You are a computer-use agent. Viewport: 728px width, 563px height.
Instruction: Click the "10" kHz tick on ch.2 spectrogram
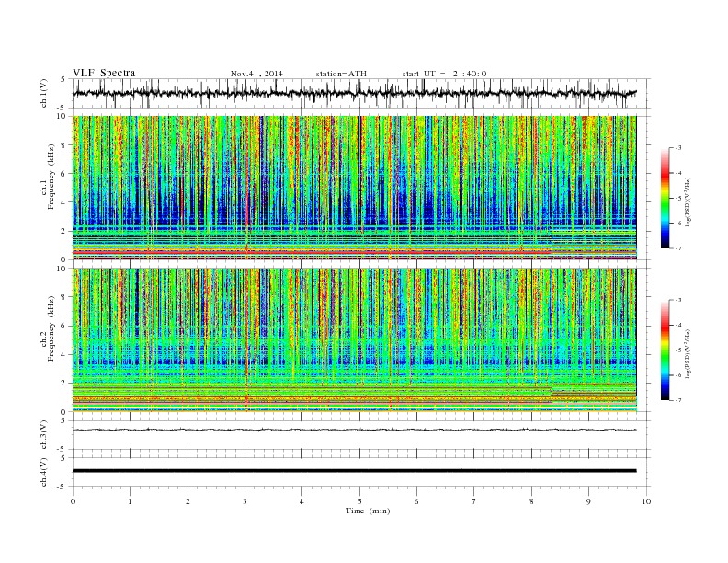pyautogui.click(x=62, y=269)
